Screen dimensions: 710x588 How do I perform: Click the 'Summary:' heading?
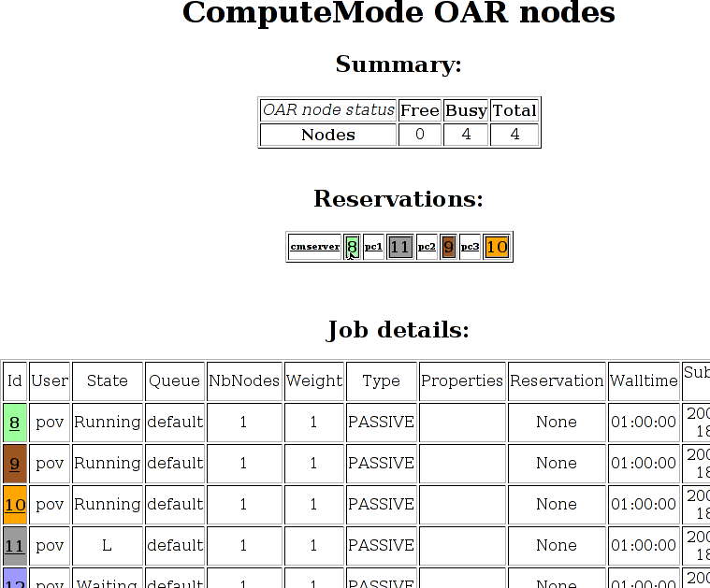point(398,64)
